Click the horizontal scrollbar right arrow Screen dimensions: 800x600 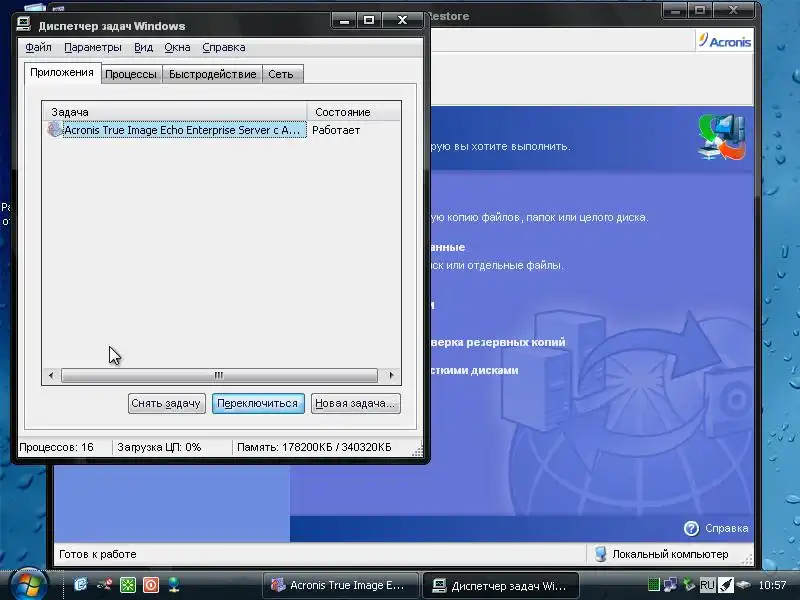(391, 376)
